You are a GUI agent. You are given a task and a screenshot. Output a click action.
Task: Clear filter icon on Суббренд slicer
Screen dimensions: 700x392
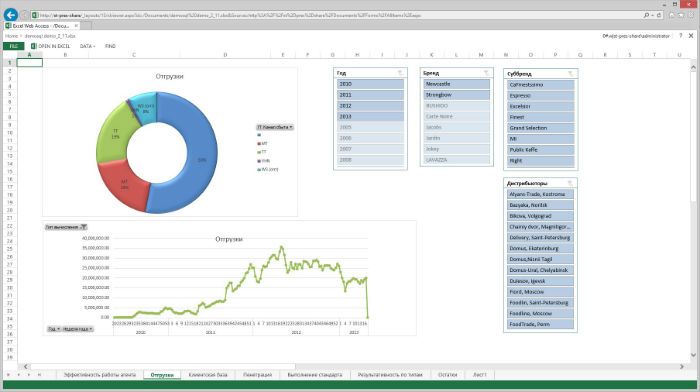(570, 74)
